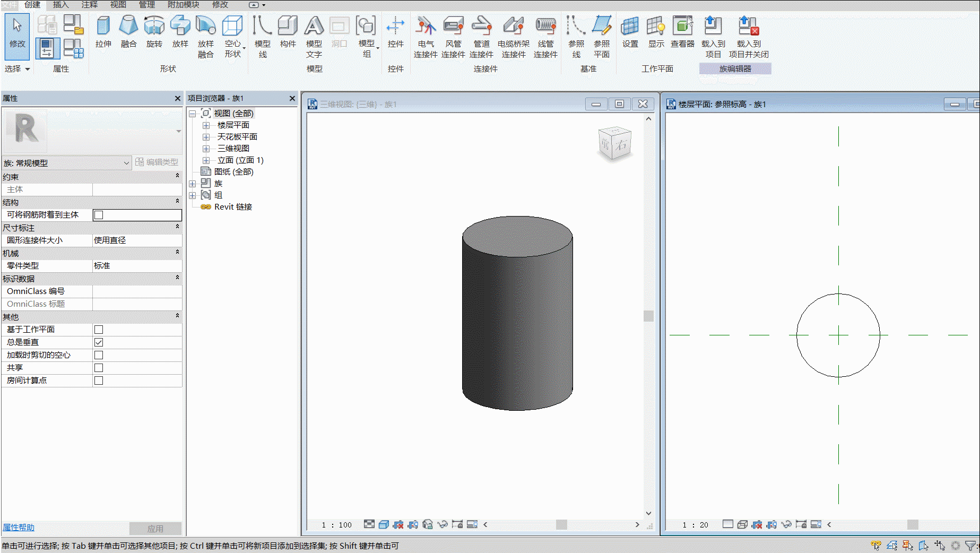This screenshot has height=553, width=980.
Task: Click 载入到项目 load into project
Action: 713,36
